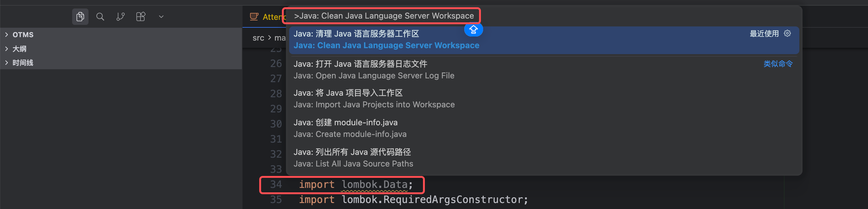
Task: Expand the OTMS folder section
Action: pyautogui.click(x=121, y=35)
